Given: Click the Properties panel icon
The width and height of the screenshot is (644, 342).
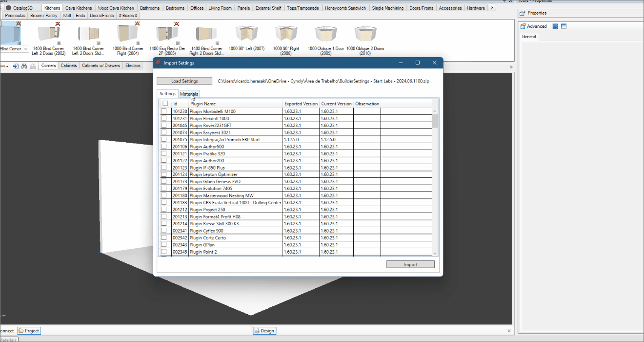Looking at the screenshot, I should [x=523, y=13].
